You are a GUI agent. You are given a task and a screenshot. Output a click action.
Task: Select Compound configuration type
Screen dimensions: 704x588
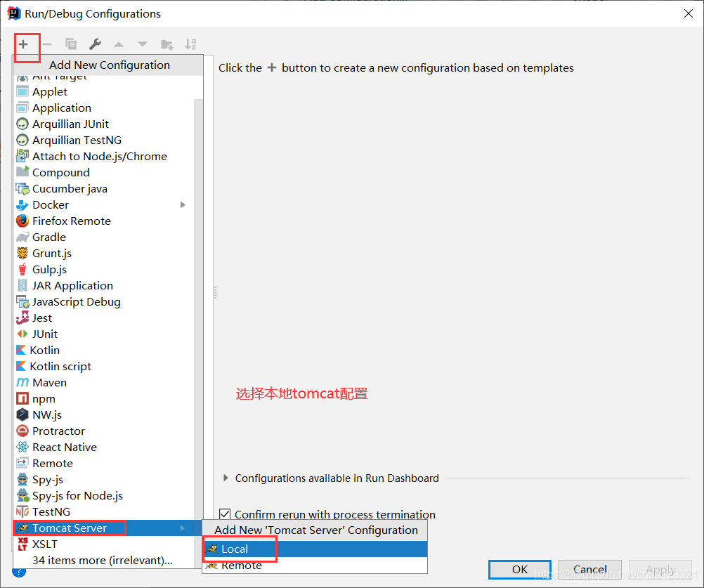[104, 172]
